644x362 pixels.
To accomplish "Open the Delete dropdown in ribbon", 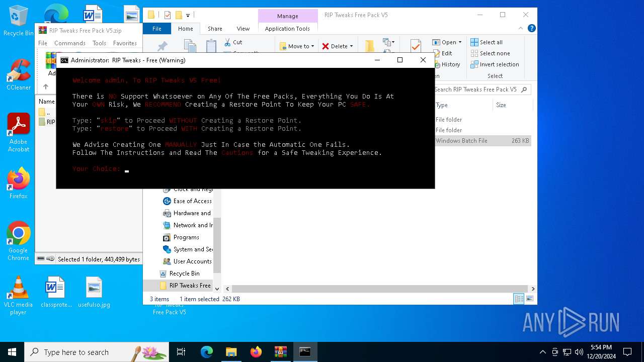I will click(338, 46).
